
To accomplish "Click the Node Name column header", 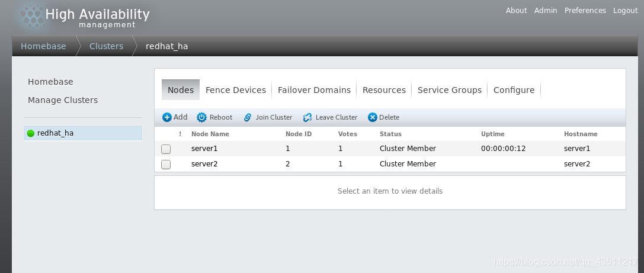I will [210, 134].
